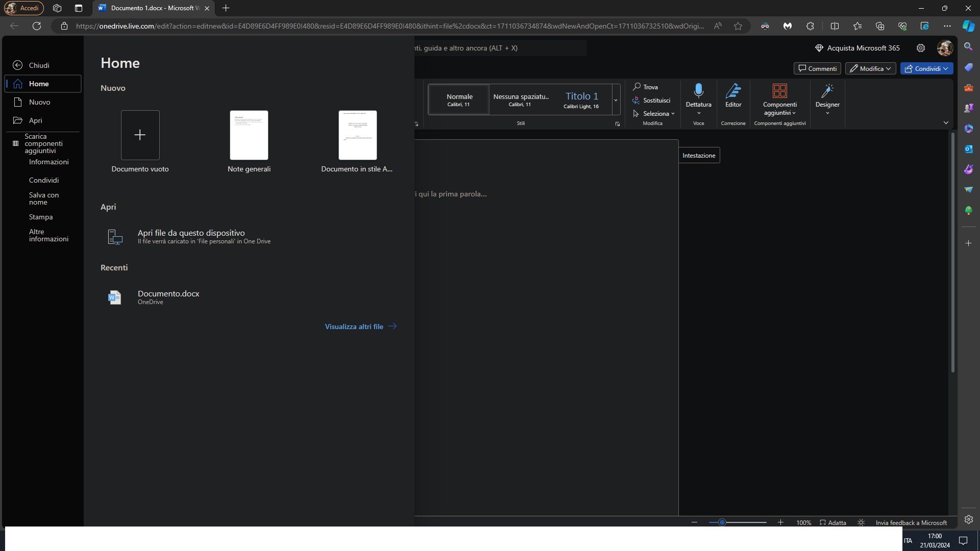Select Condividi in the backstage sidebar

(44, 180)
